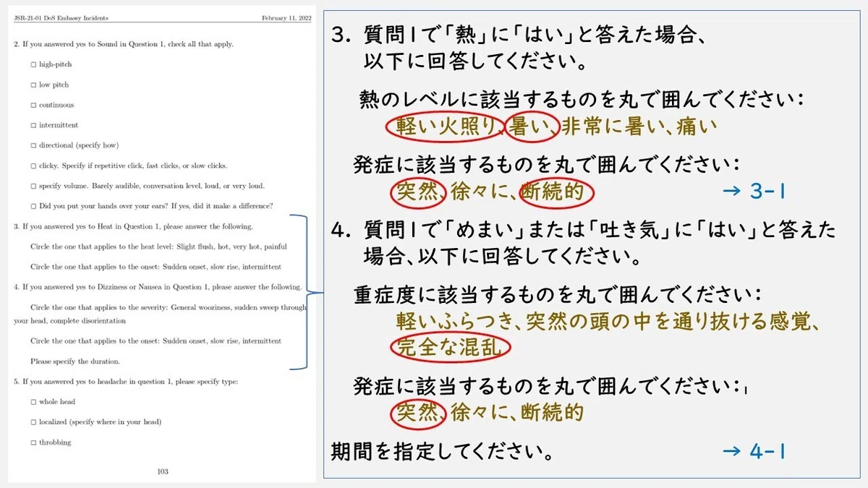This screenshot has width=868, height=488.
Task: Select the option "非常に暑い"
Action: (x=614, y=127)
